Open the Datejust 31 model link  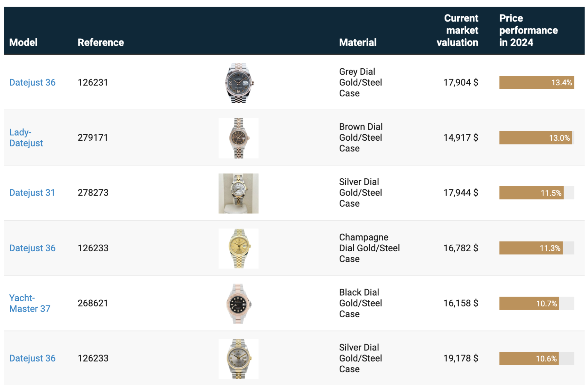32,193
